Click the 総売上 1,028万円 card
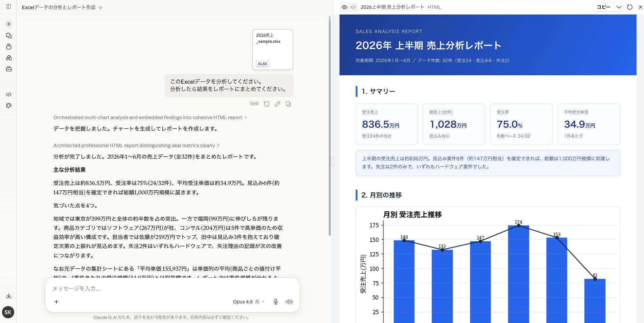 tap(454, 124)
